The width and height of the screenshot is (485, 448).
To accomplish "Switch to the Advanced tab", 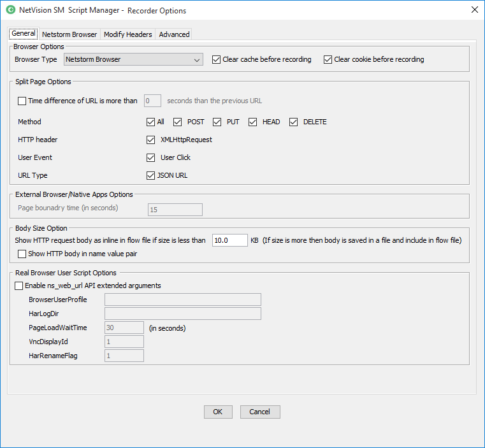I will click(x=174, y=34).
